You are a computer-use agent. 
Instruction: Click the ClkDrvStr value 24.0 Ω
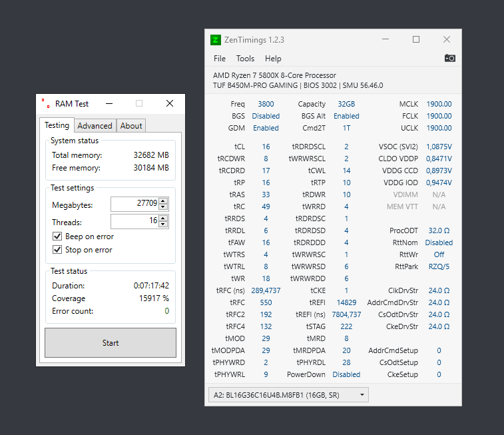439,290
